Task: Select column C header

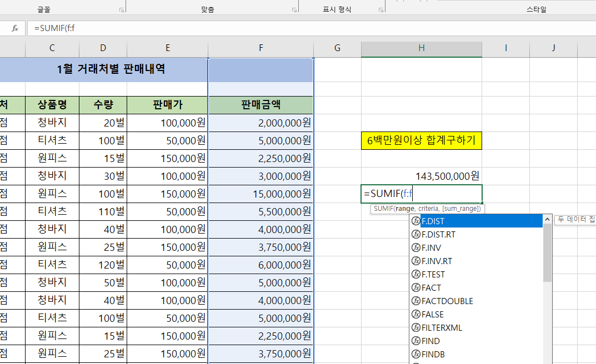Action: [52, 48]
